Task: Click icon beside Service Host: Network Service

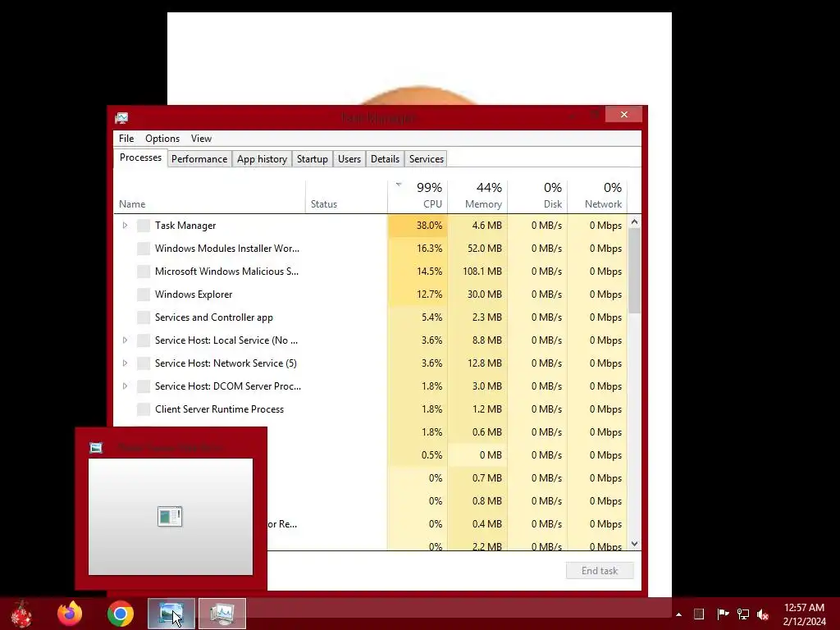Action: click(143, 363)
